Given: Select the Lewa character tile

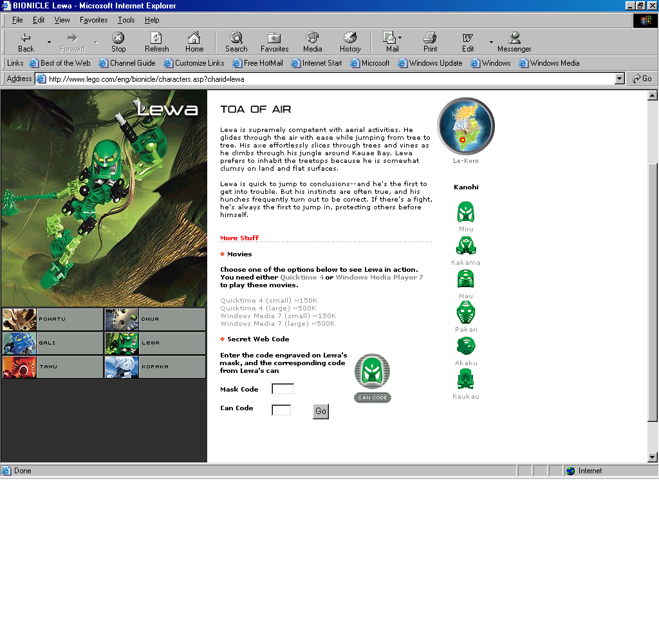Looking at the screenshot, I should [155, 343].
